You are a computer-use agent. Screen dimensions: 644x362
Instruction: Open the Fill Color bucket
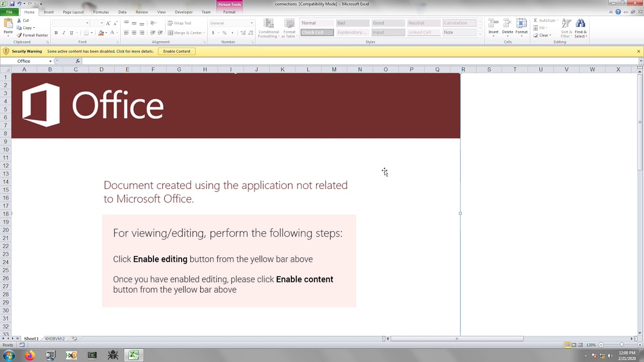pyautogui.click(x=101, y=33)
